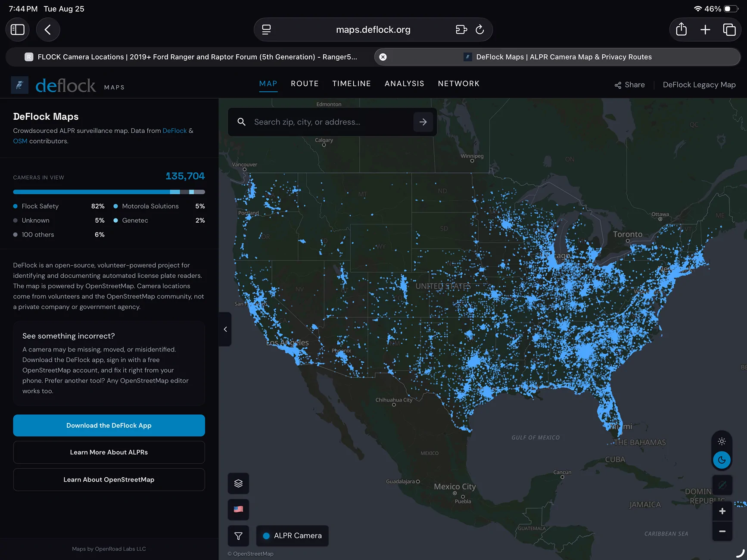
Task: Click the DeFlock bird logo
Action: [20, 85]
